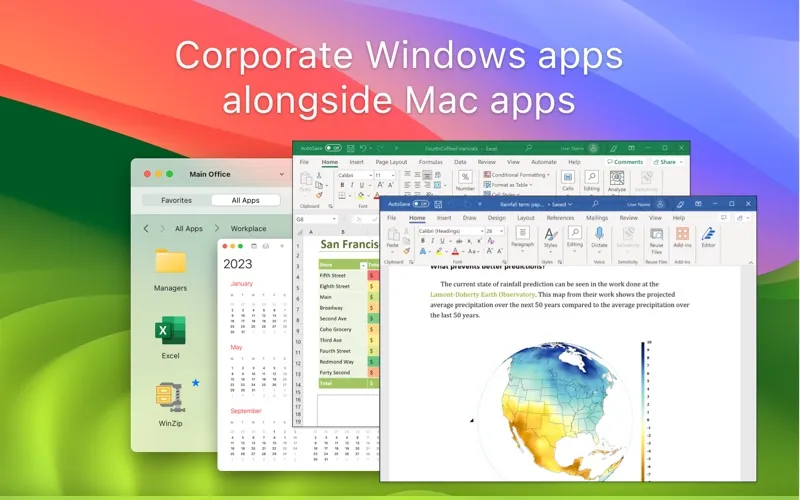The image size is (800, 500).
Task: Follow Lamont-Doherty Earth Observatory link
Action: click(483, 294)
